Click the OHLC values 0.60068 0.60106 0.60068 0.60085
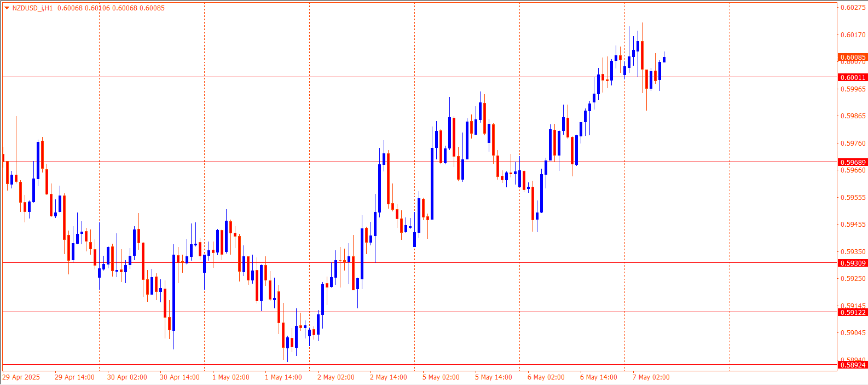 (x=111, y=8)
